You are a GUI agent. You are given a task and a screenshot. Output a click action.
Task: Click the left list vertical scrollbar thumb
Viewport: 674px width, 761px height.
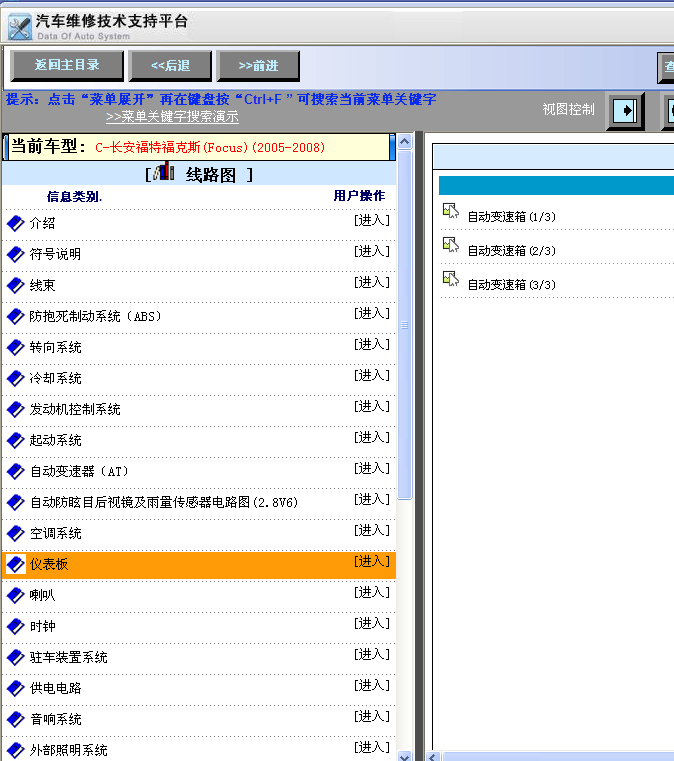coord(405,325)
